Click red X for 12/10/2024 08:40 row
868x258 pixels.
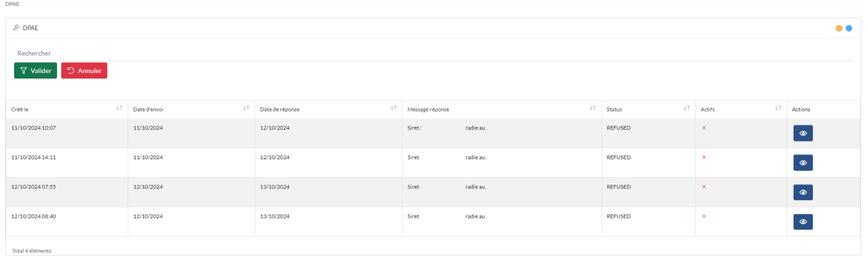coord(704,216)
